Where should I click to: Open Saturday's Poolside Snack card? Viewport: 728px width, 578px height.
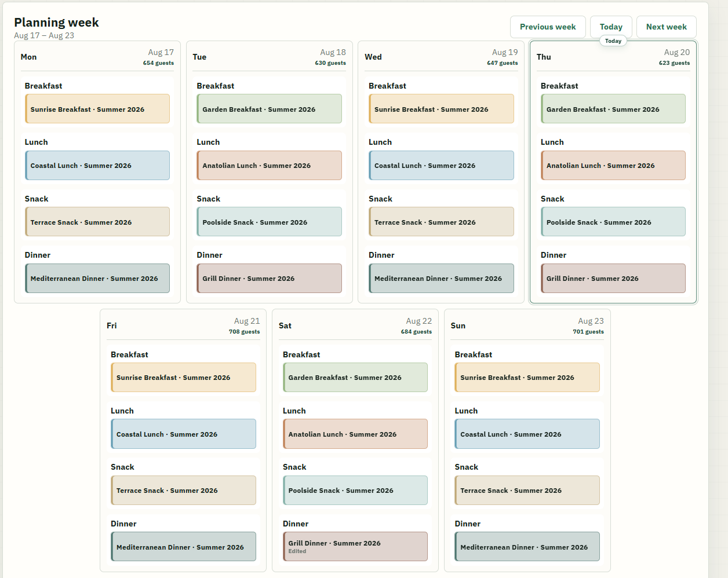355,491
